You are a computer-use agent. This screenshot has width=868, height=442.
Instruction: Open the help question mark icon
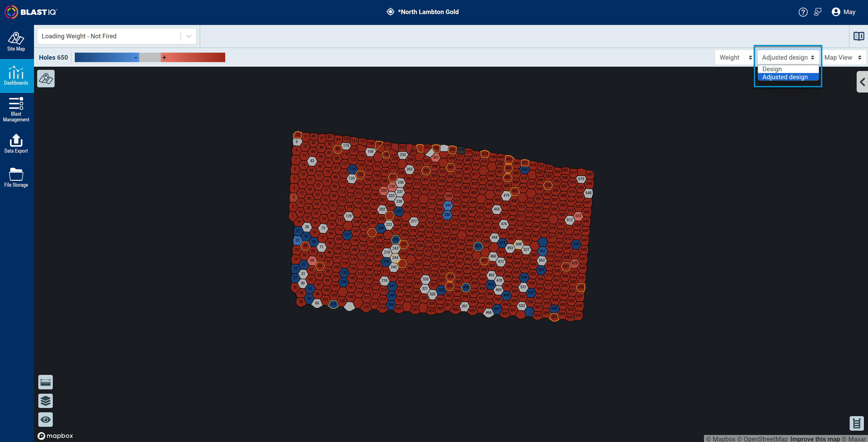click(x=803, y=12)
